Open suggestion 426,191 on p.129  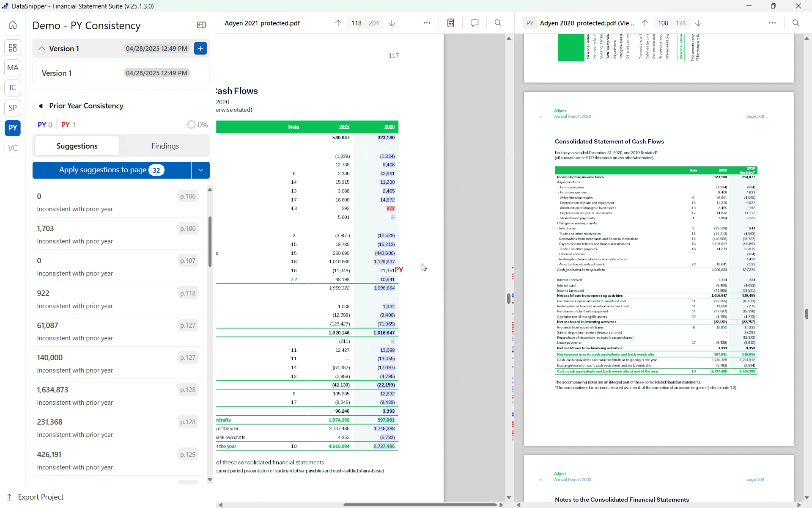(x=118, y=460)
